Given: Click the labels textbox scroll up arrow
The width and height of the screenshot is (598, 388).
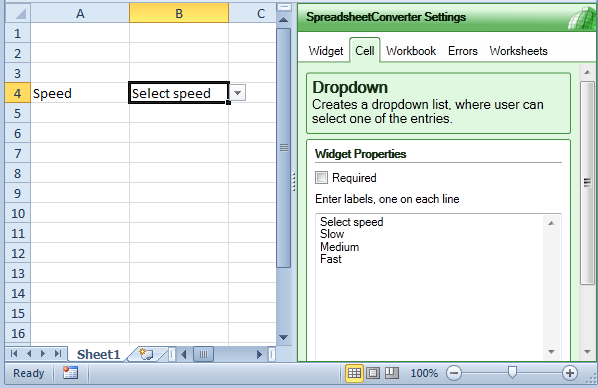Looking at the screenshot, I should 551,223.
